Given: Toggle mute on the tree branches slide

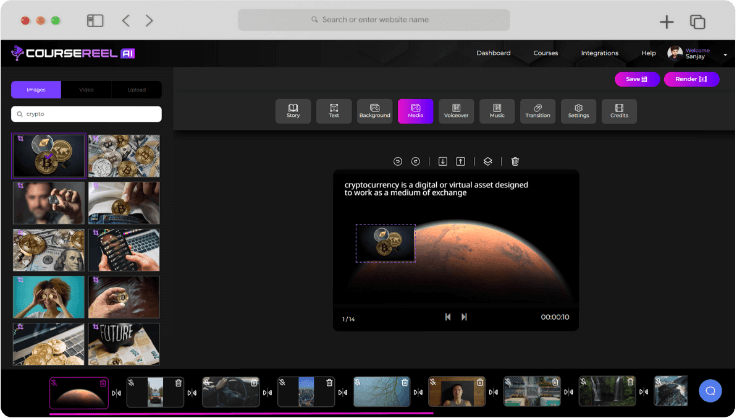Looking at the screenshot, I should pos(357,383).
